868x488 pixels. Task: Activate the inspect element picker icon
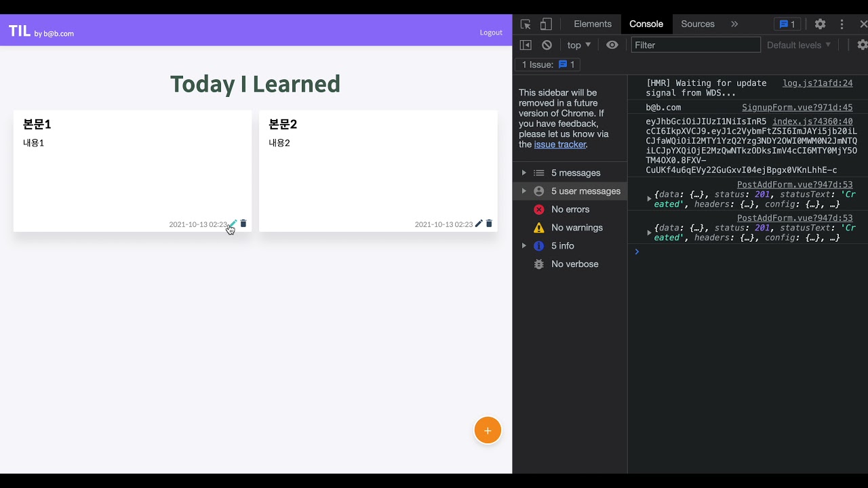526,24
